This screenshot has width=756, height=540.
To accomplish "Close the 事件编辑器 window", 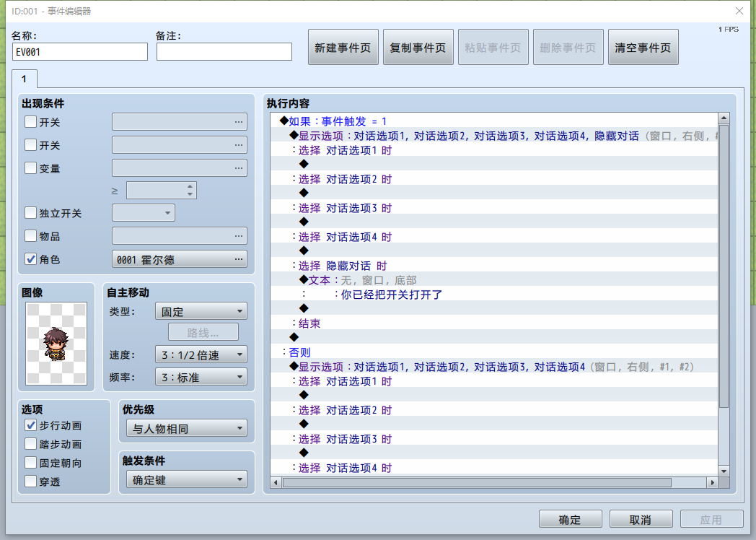I will (x=739, y=11).
